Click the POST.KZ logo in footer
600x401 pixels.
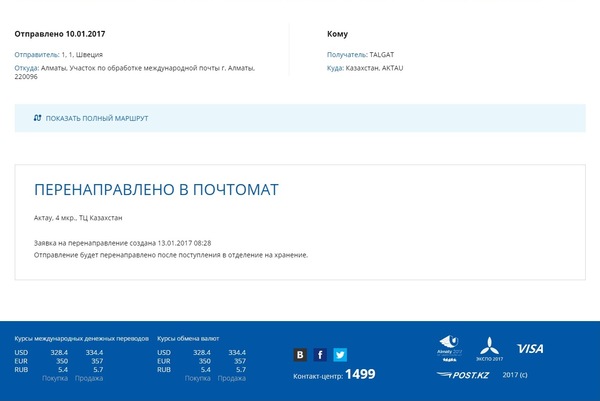pyautogui.click(x=462, y=375)
